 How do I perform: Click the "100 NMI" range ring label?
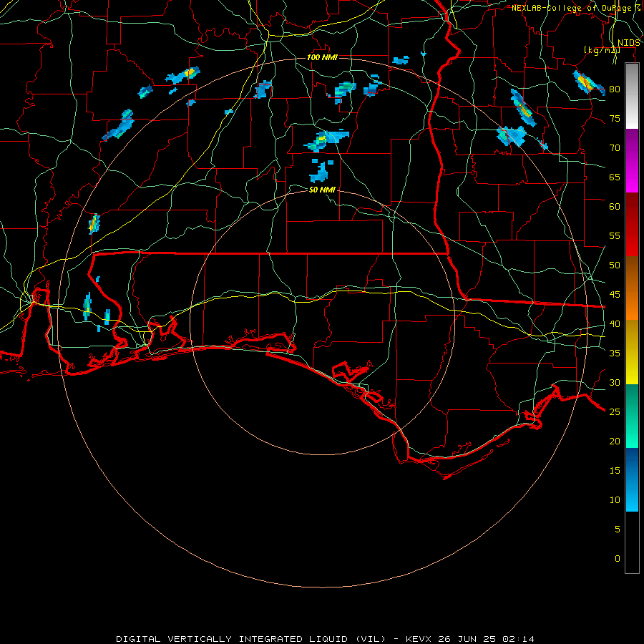coord(322,57)
